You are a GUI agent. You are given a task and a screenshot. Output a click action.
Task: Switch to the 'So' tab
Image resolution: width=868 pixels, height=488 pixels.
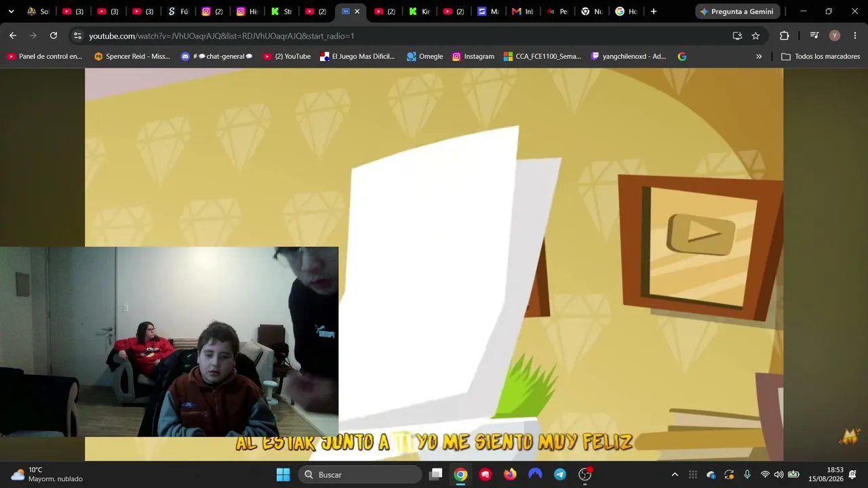[38, 12]
